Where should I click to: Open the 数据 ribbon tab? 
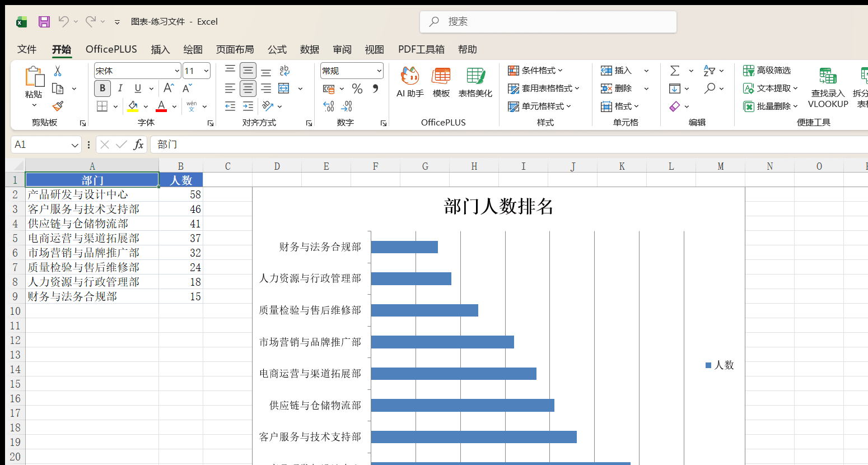[309, 49]
